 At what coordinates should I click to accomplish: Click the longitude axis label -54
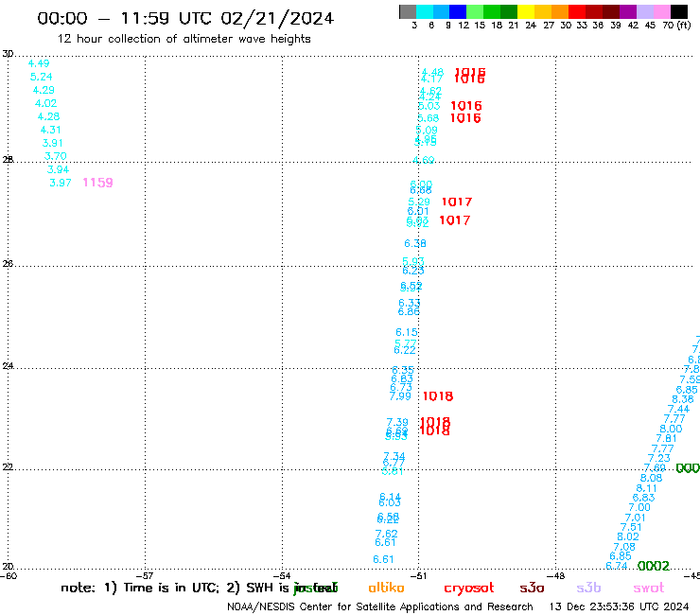[282, 576]
